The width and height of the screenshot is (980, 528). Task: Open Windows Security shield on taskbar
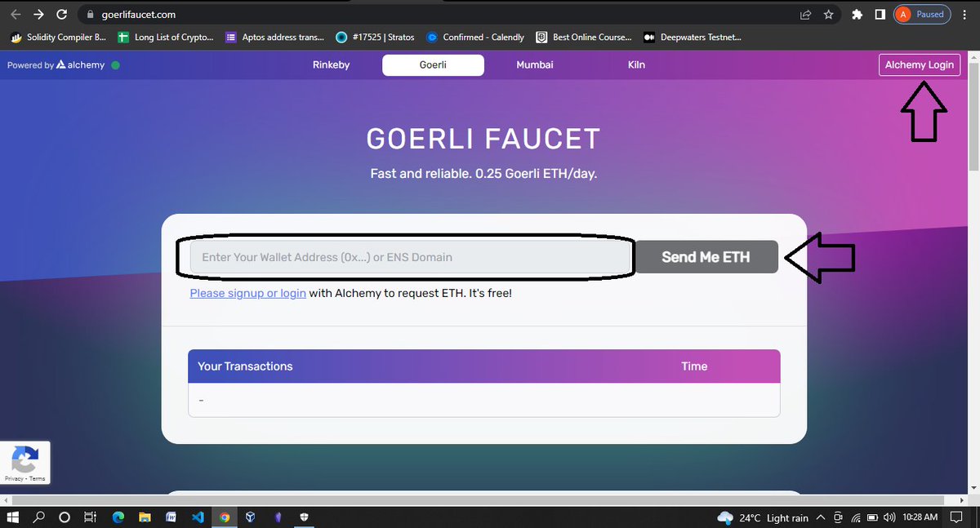pyautogui.click(x=304, y=517)
